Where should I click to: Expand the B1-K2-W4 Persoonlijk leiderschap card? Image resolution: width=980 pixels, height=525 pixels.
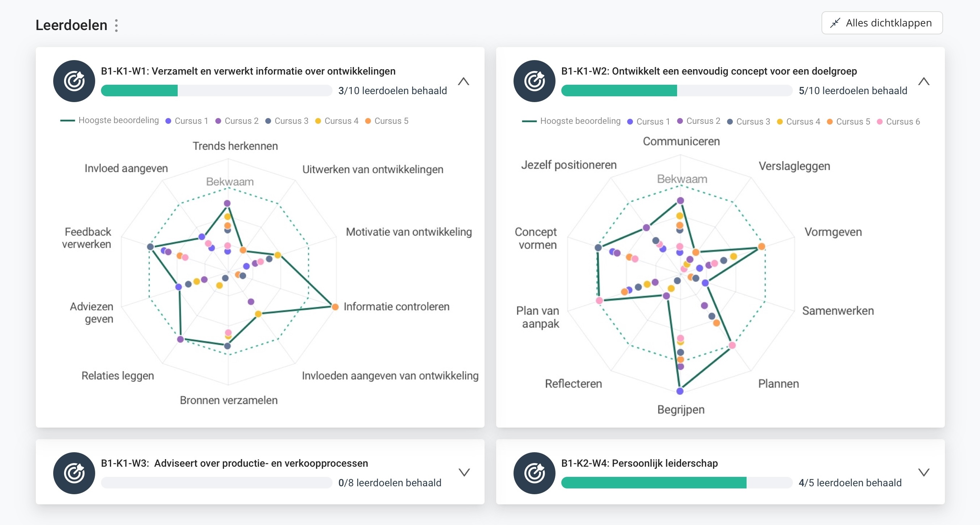[924, 472]
